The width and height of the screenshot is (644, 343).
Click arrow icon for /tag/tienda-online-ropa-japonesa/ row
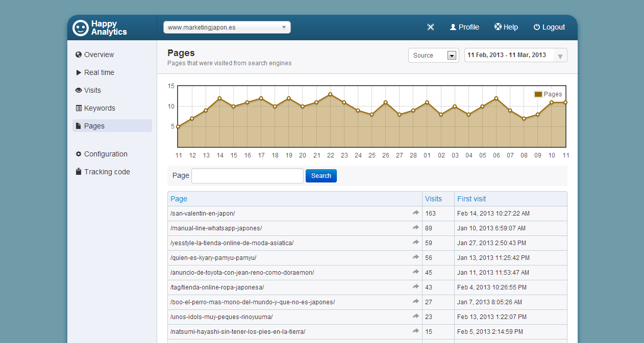click(416, 287)
